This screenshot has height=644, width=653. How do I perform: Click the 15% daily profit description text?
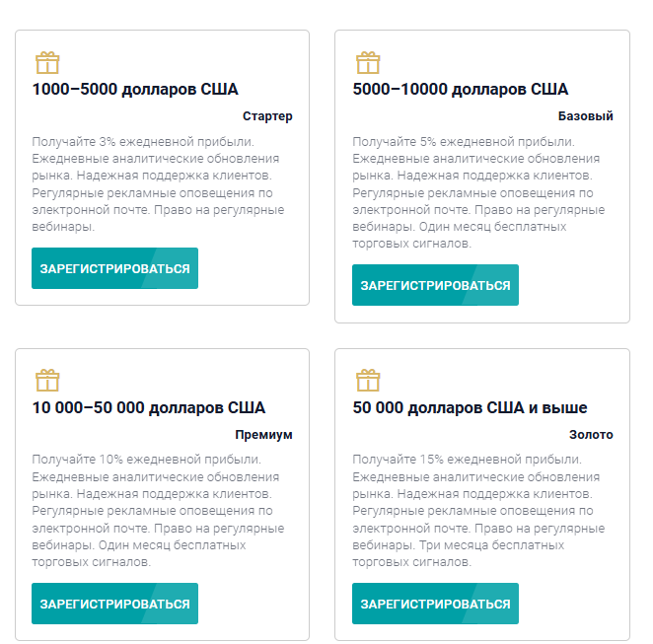[479, 511]
